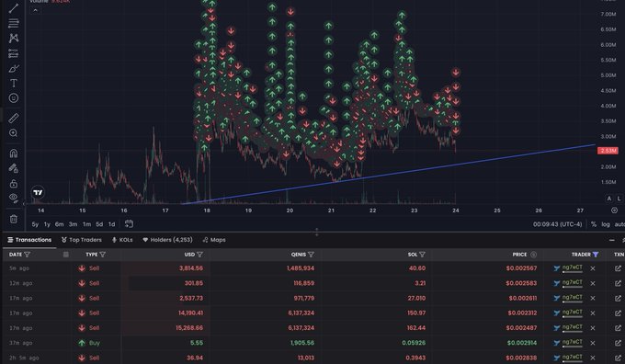Open the Maps tab
The height and width of the screenshot is (364, 625).
[214, 240]
